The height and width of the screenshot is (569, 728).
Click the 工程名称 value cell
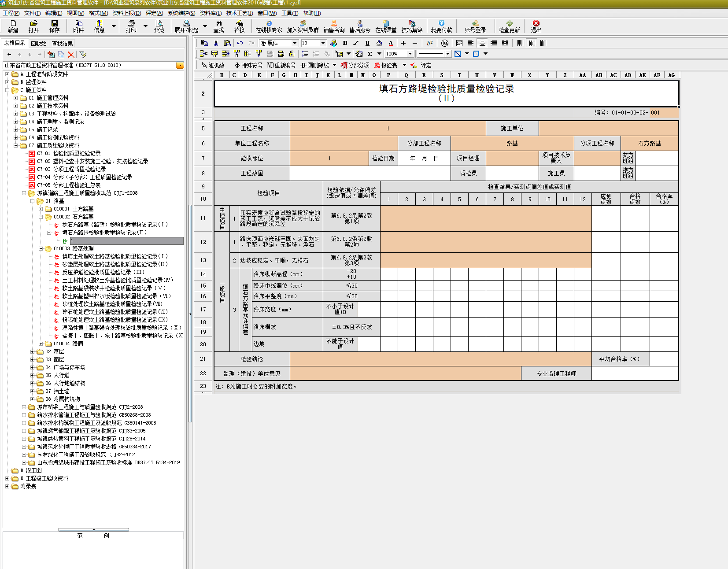[388, 128]
